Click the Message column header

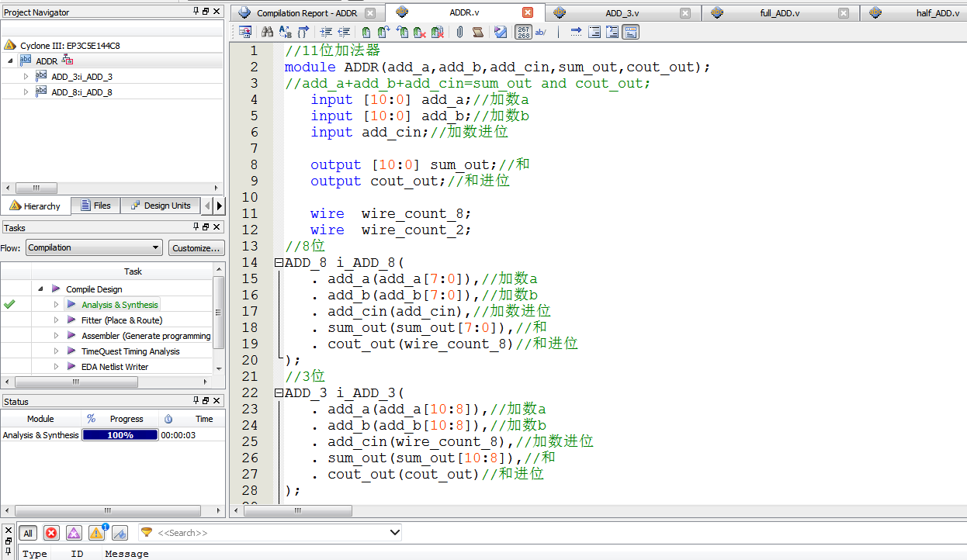127,554
